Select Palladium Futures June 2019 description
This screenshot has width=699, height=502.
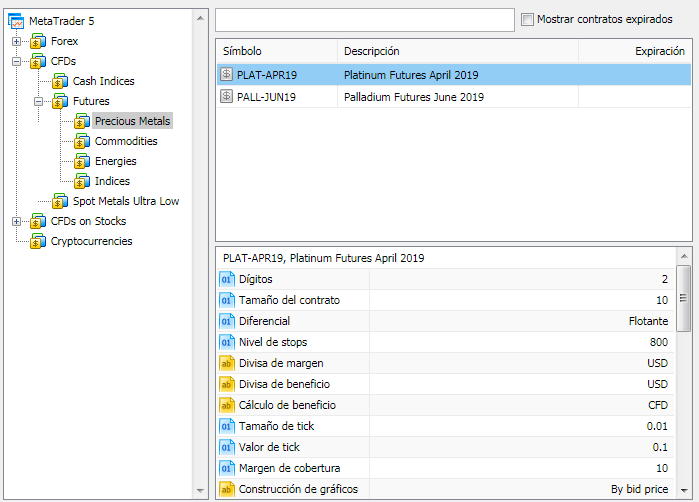point(414,97)
